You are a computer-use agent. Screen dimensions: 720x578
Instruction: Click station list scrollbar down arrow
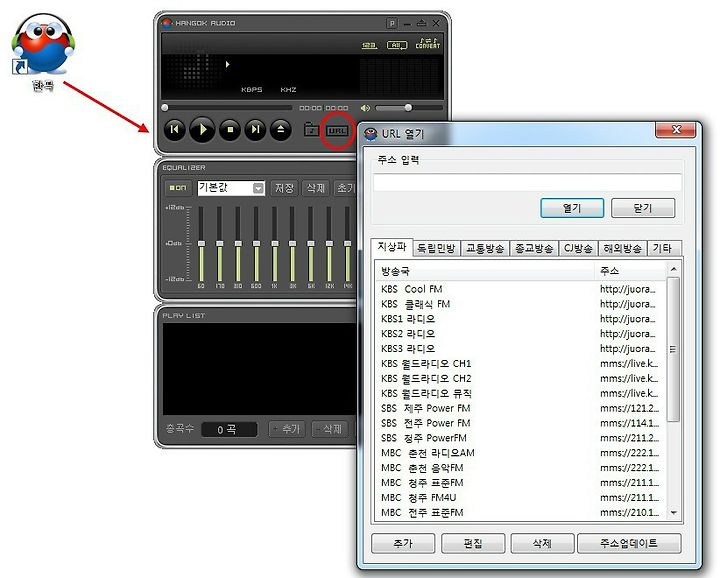click(x=673, y=513)
